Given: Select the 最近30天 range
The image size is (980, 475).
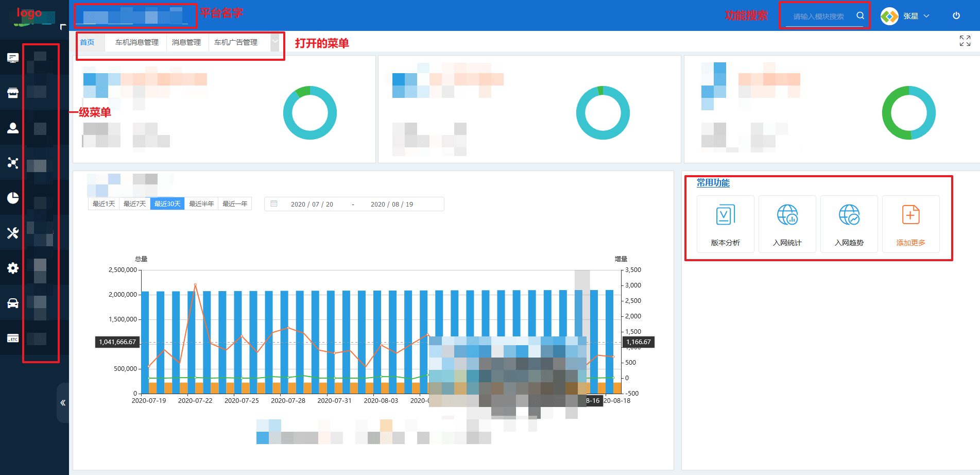Looking at the screenshot, I should (x=167, y=204).
